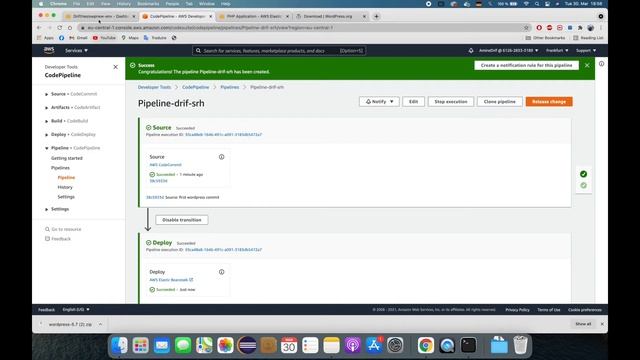
Task: Open the AWS notifications bell
Action: click(x=471, y=51)
